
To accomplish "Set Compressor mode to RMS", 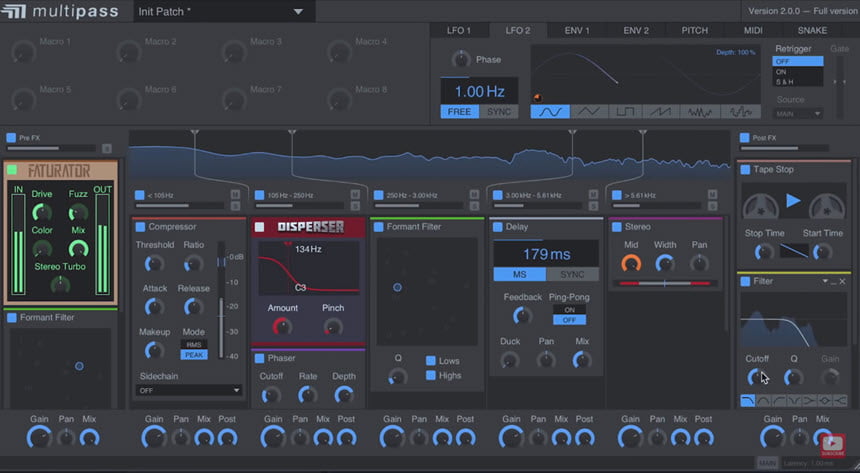I will click(x=194, y=345).
